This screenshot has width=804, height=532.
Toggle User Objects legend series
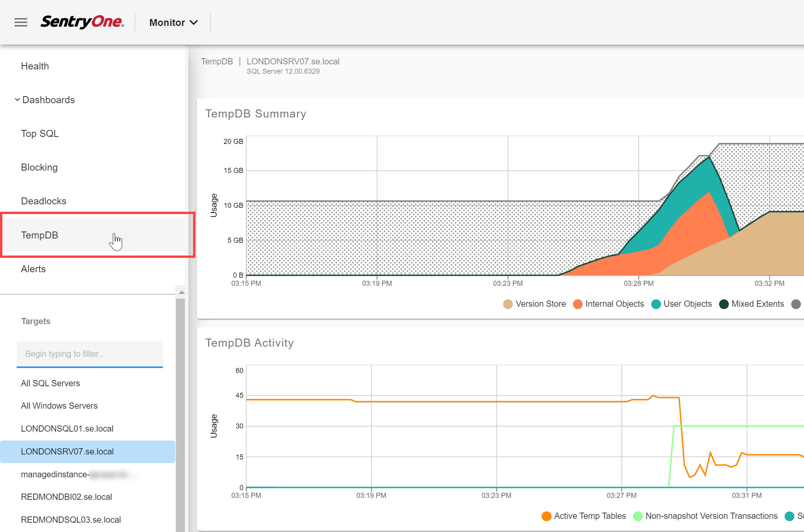pos(682,304)
